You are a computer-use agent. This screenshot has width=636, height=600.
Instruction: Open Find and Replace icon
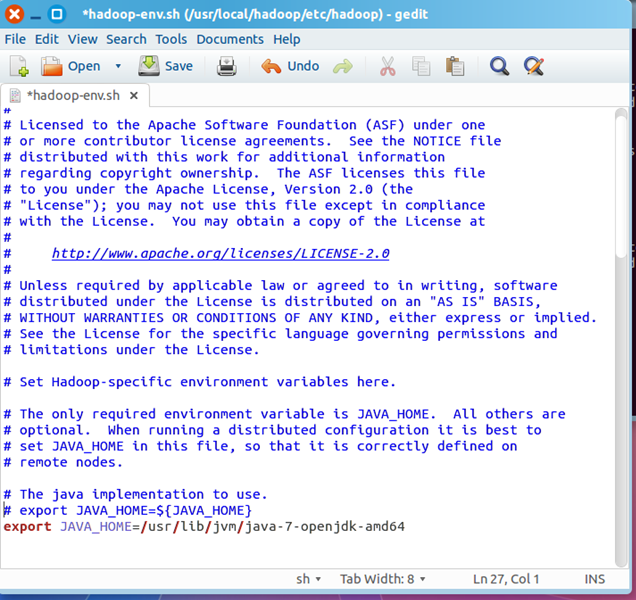[x=534, y=66]
